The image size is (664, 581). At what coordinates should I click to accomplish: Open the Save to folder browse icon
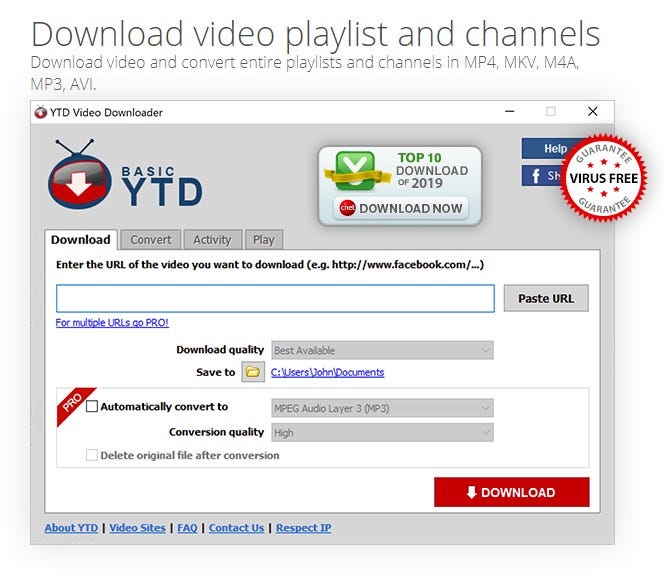(x=253, y=372)
